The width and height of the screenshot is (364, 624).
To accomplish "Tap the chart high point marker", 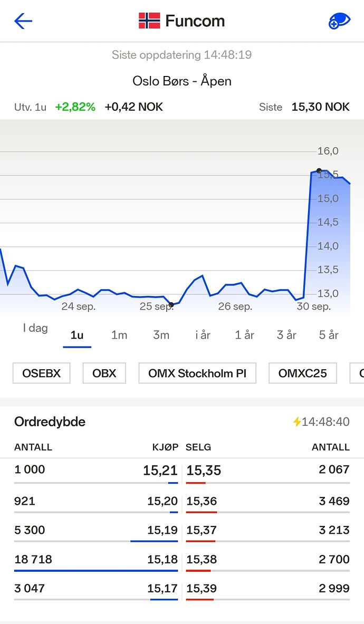I will coord(319,171).
